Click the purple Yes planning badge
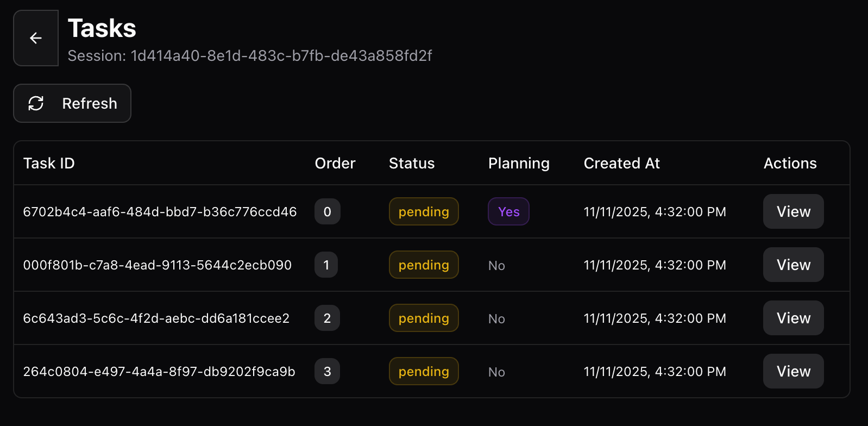This screenshot has width=868, height=426. click(x=508, y=211)
